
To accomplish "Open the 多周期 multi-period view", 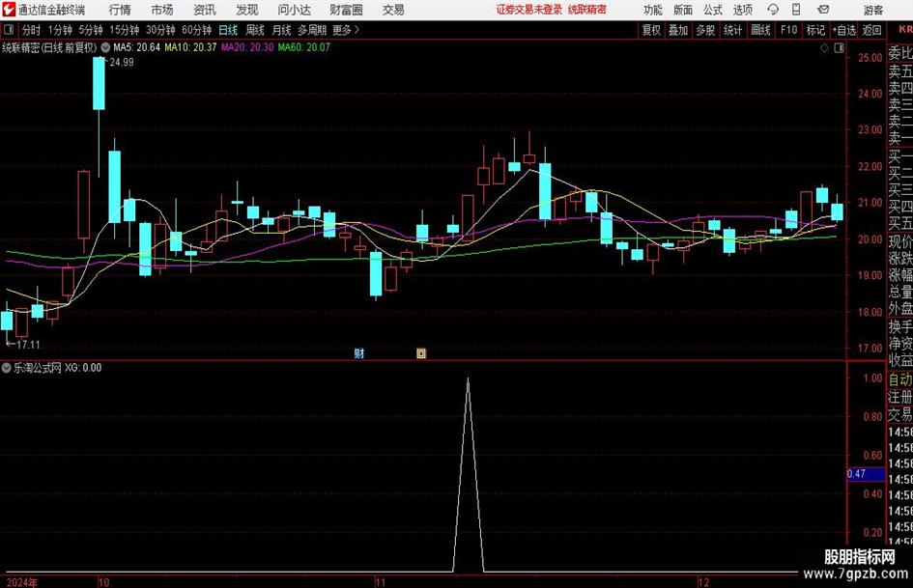I will (312, 30).
